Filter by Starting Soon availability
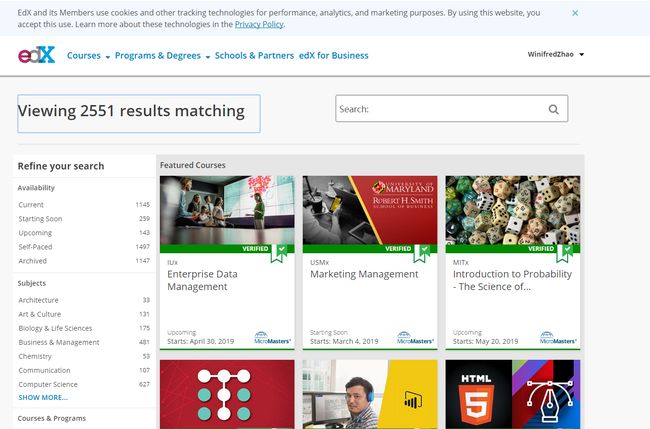Screen dimensions: 650x429 [84, 219]
